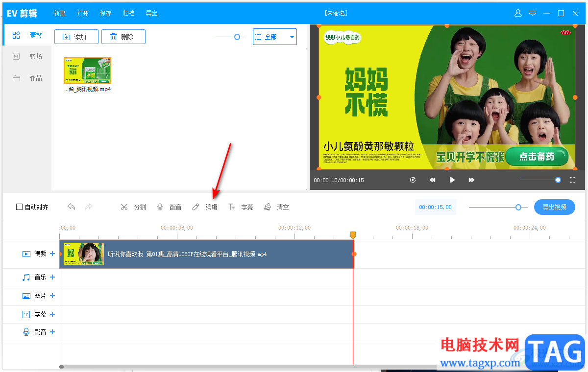
Task: Click the timeline horizontal scrollbar
Action: tap(247, 367)
